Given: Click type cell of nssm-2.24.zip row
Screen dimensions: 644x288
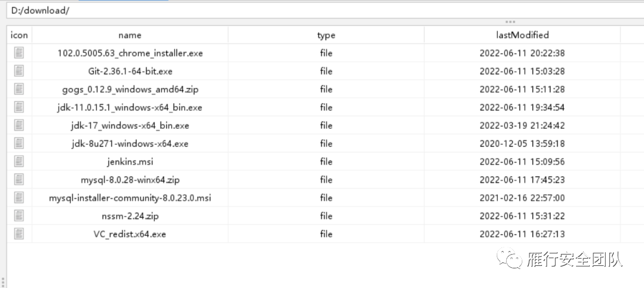Looking at the screenshot, I should point(326,216).
